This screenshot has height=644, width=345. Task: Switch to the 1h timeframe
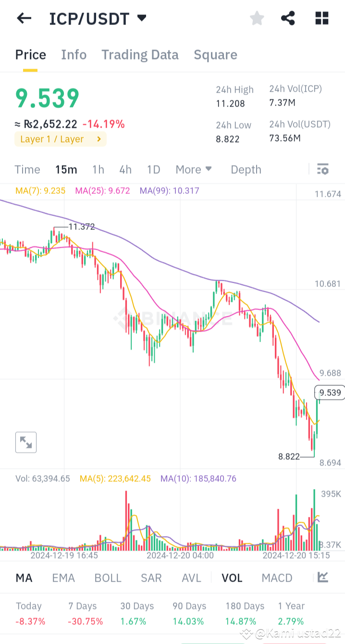click(x=98, y=169)
